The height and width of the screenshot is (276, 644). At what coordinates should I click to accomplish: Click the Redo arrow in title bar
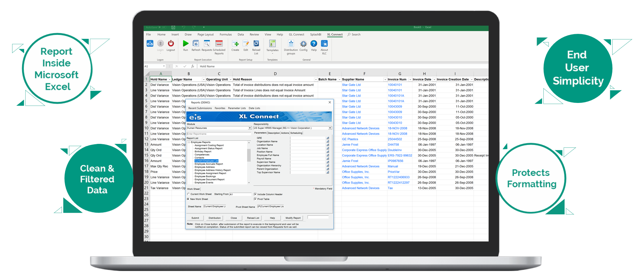click(x=194, y=27)
